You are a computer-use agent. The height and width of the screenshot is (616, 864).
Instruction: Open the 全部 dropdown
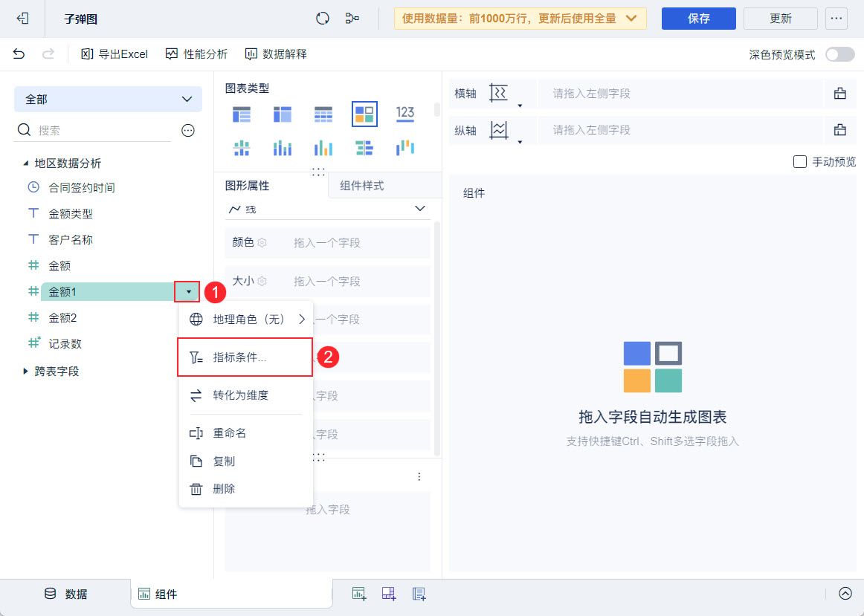point(108,100)
